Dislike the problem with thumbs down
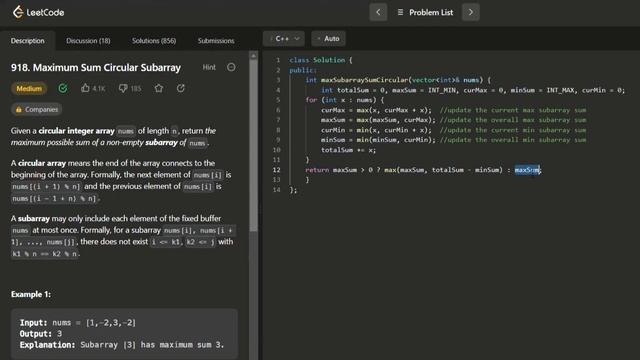640x360 pixels. (x=123, y=88)
